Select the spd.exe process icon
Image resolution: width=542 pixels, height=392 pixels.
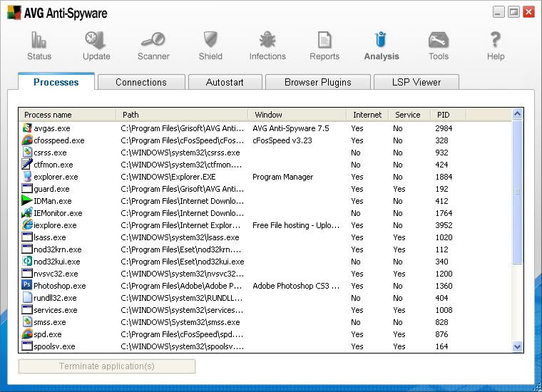pos(27,334)
